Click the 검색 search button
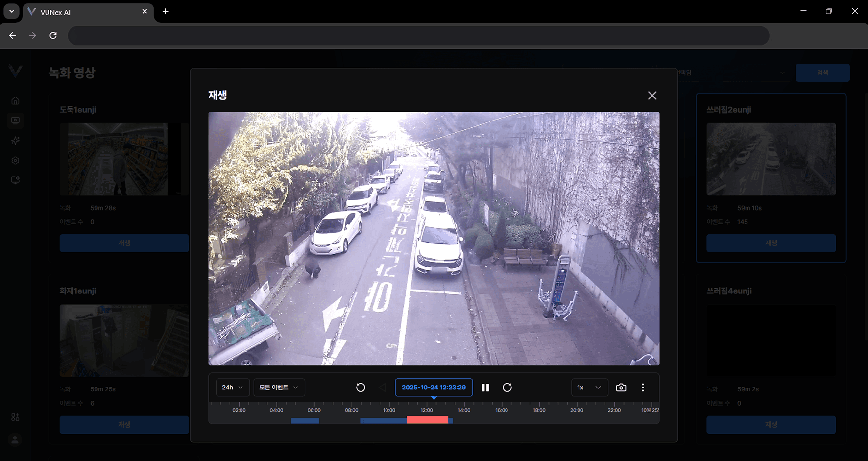The width and height of the screenshot is (868, 461). tap(822, 73)
